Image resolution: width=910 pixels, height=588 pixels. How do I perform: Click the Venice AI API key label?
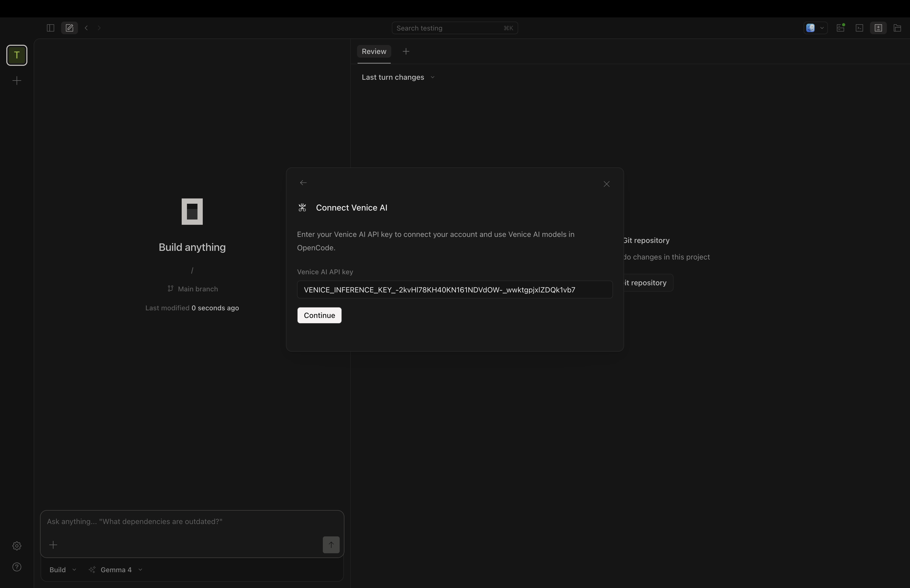pos(325,272)
